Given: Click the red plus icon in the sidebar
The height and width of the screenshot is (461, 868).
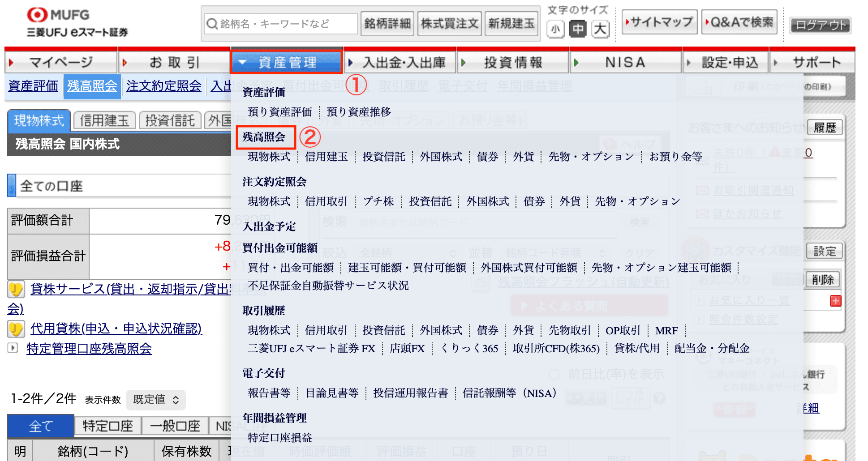Looking at the screenshot, I should pos(835,301).
